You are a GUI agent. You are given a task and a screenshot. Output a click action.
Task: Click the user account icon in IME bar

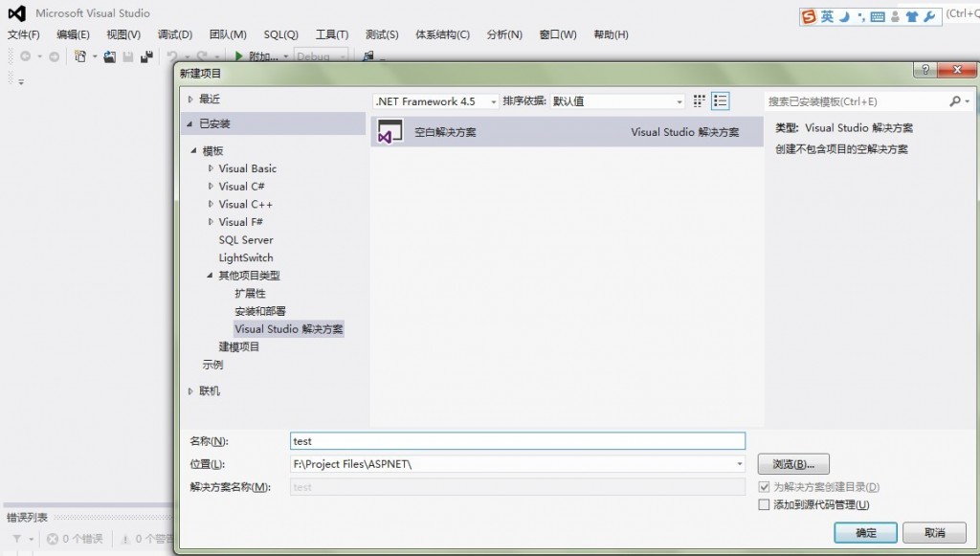tap(895, 17)
